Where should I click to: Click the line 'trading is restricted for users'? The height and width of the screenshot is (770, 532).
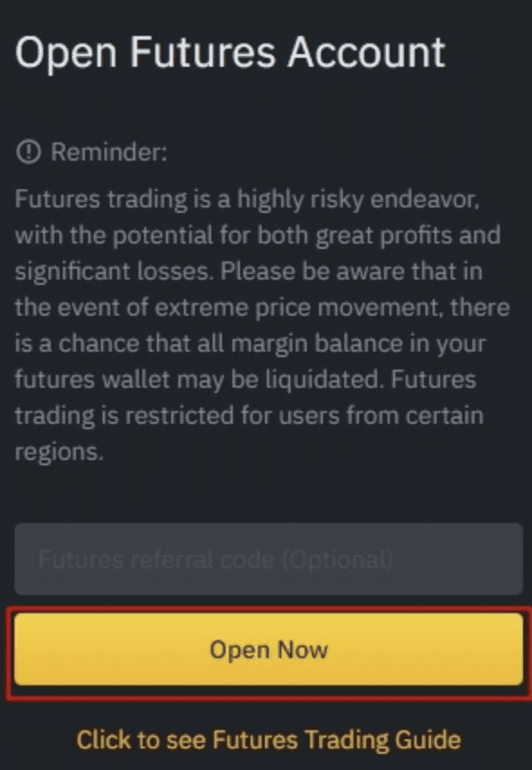249,416
